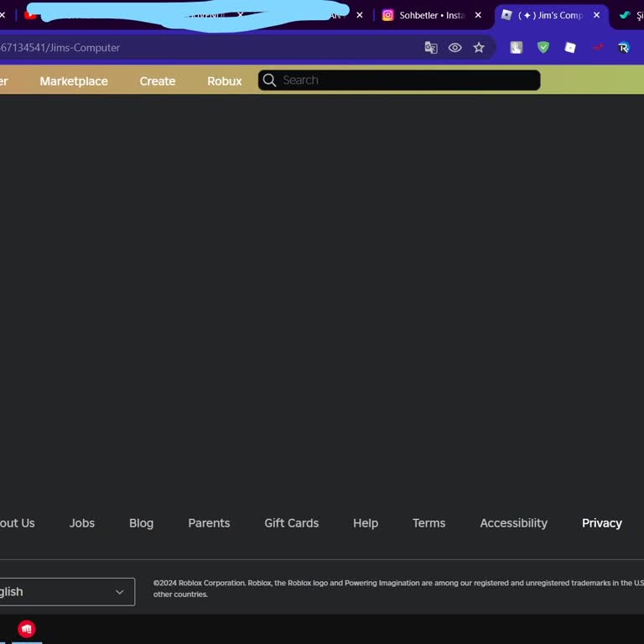Open Create in the Roblox navigation
Screen dimensions: 644x644
coord(158,81)
